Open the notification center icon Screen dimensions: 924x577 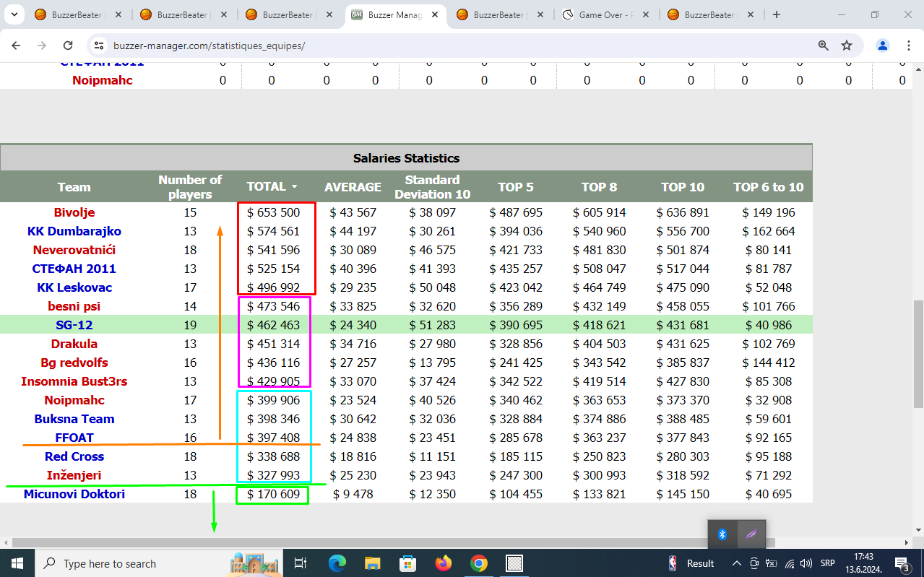902,563
